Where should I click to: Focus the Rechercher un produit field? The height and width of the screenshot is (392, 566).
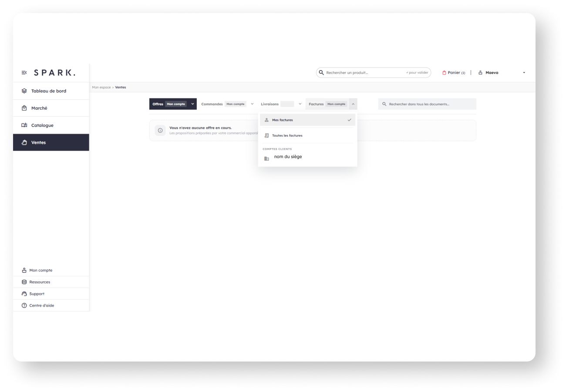[374, 73]
